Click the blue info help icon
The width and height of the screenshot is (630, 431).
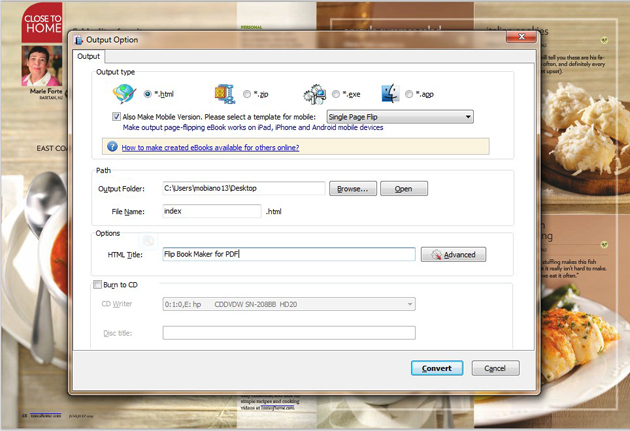111,146
